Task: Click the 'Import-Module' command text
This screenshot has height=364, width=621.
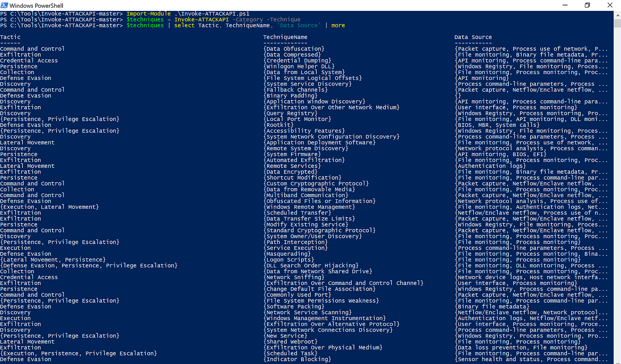Action: 149,14
